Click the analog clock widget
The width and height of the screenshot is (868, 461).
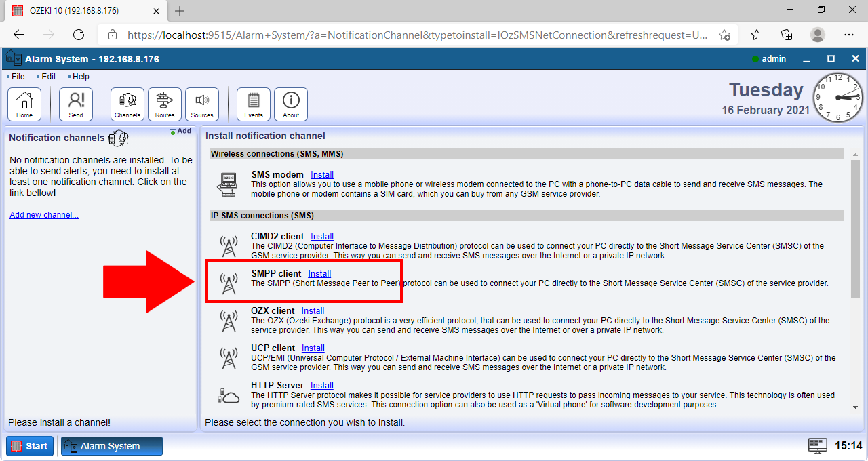click(837, 98)
